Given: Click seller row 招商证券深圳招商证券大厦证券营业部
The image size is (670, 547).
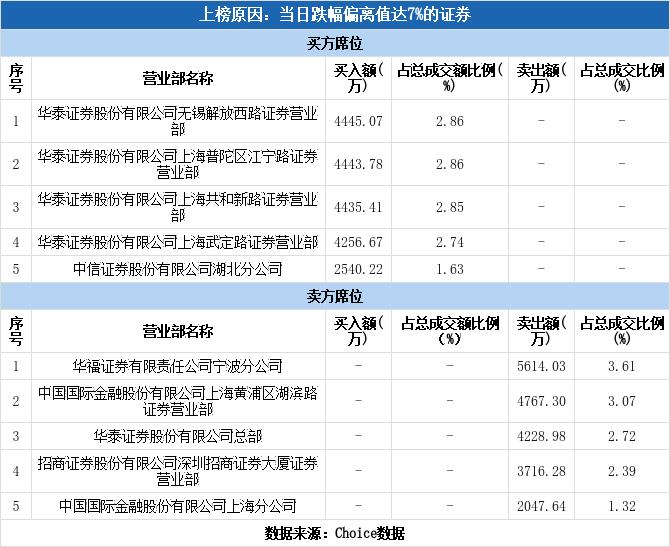Looking at the screenshot, I should tap(335, 471).
